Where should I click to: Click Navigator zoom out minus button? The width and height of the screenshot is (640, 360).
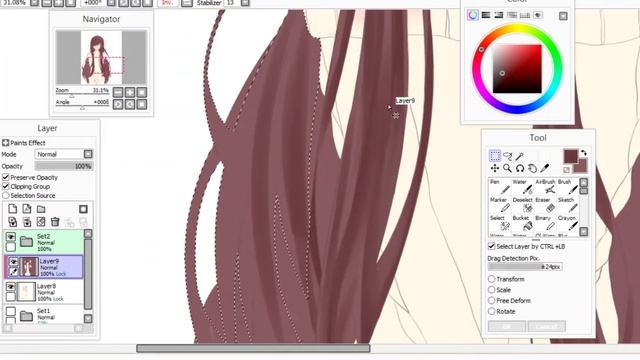coord(118,92)
